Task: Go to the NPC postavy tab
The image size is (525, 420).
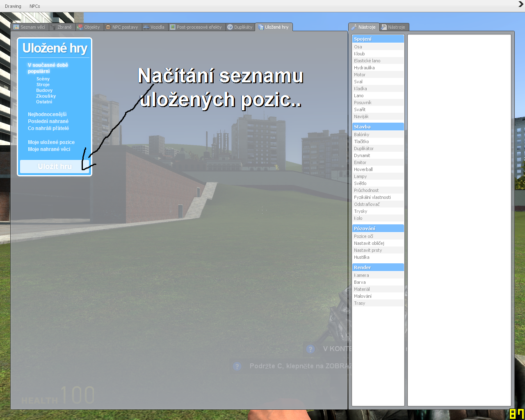Action: coord(122,27)
